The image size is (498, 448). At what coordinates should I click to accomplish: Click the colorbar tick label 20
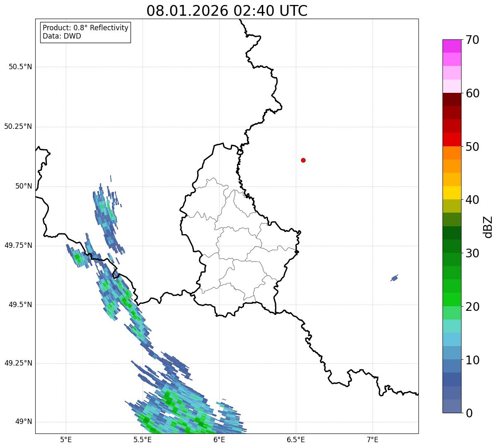pyautogui.click(x=472, y=307)
